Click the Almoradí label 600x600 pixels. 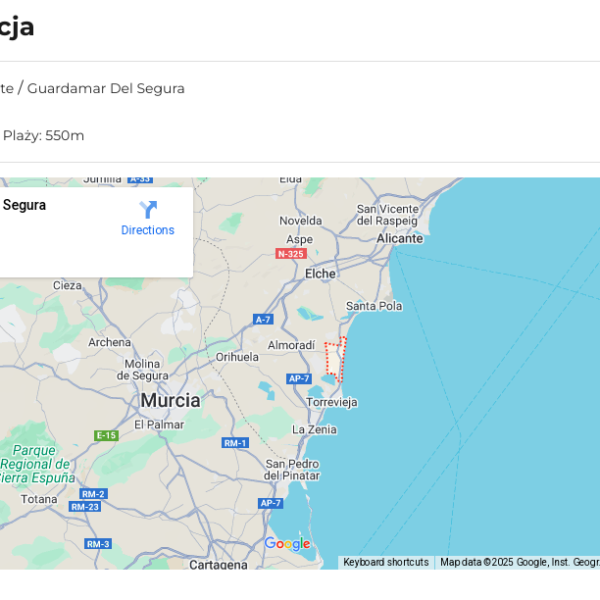click(x=291, y=345)
